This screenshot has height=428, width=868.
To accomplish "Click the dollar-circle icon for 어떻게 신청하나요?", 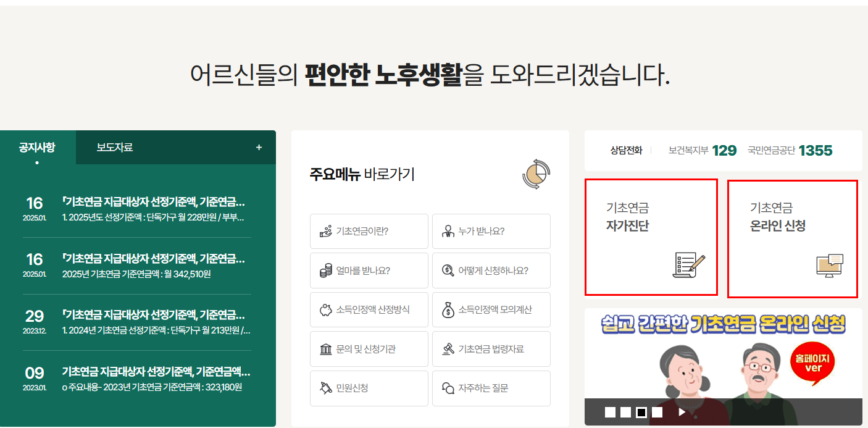I will tap(447, 270).
